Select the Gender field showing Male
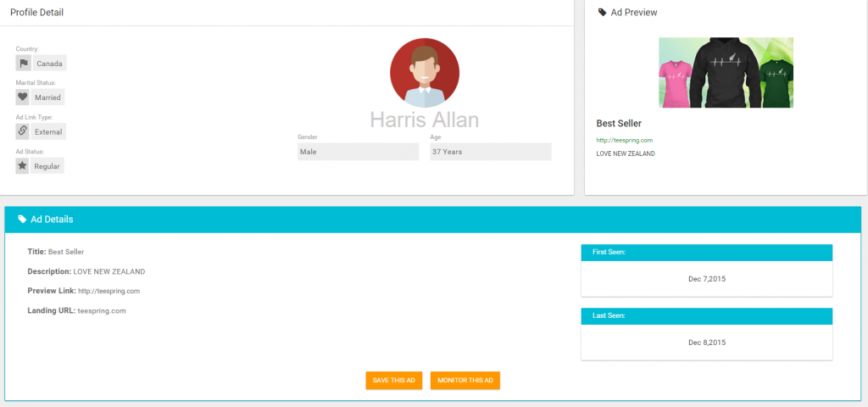 click(359, 152)
